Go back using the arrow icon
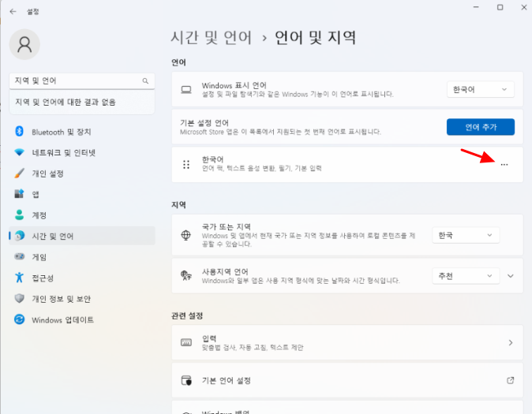 click(13, 12)
